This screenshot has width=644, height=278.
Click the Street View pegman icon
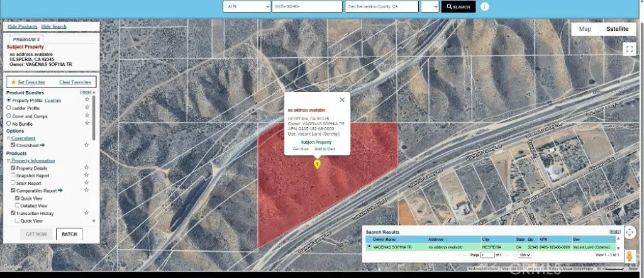[x=630, y=257]
